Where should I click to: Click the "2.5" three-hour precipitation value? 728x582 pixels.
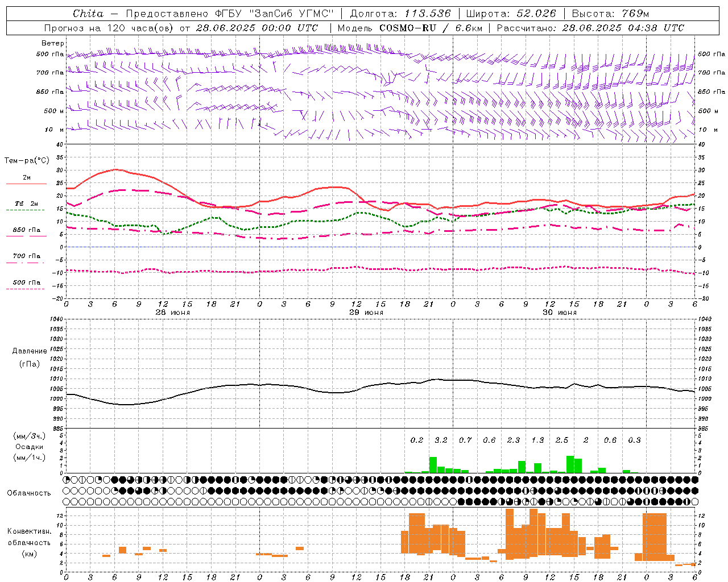(x=562, y=440)
